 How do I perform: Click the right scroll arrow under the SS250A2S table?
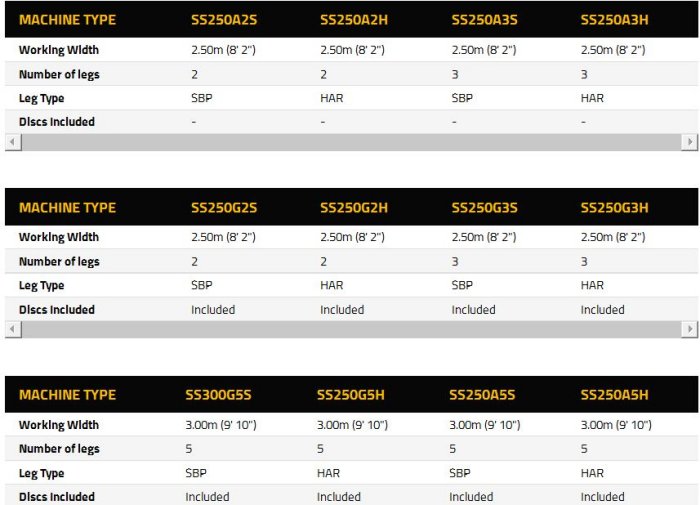click(689, 142)
